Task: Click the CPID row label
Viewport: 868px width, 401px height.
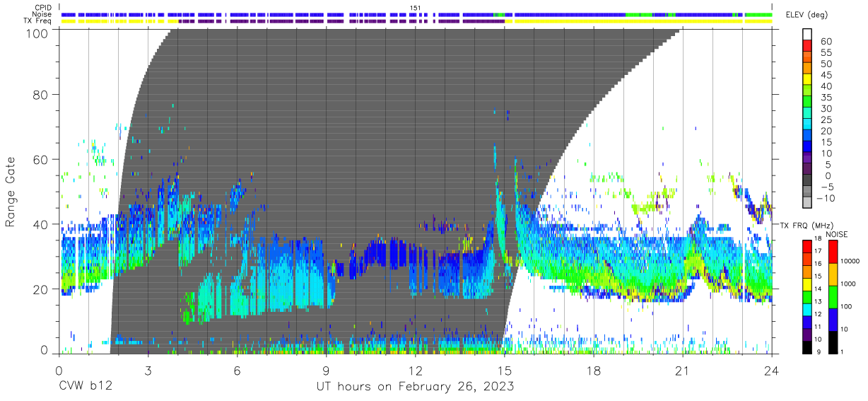Action: [x=43, y=8]
